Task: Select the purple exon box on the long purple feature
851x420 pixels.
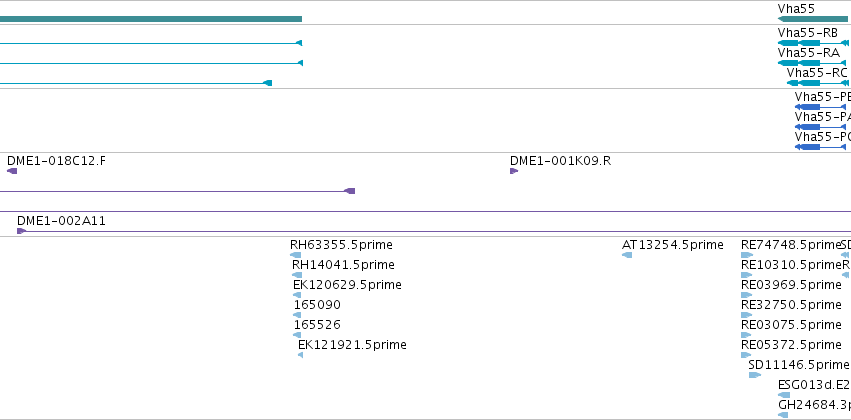Action: coord(350,191)
